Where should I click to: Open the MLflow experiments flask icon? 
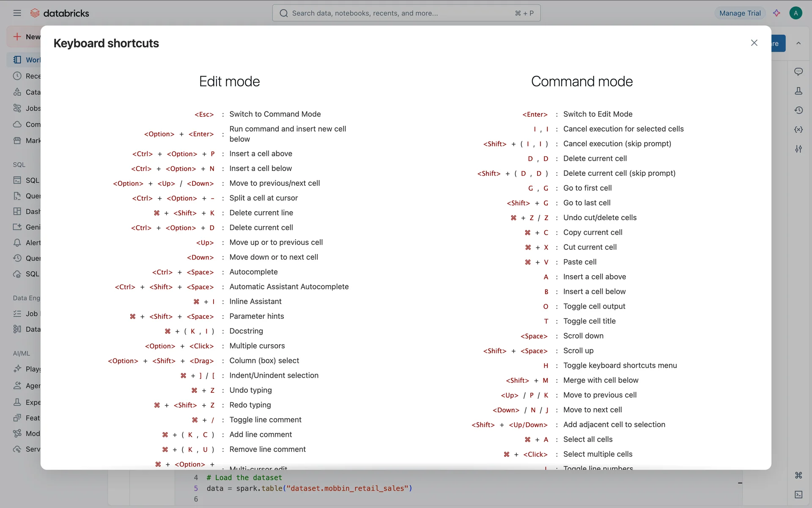798,91
